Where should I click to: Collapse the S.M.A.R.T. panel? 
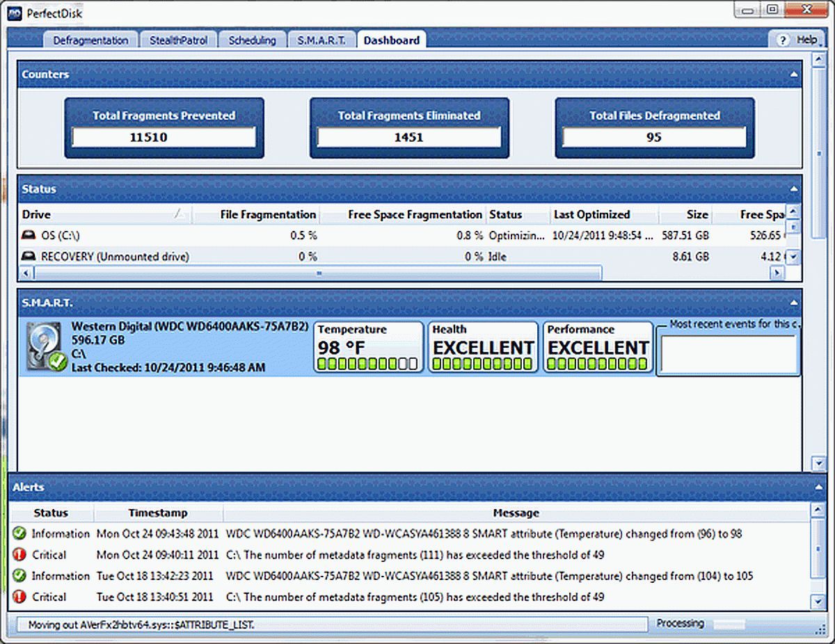coord(793,303)
